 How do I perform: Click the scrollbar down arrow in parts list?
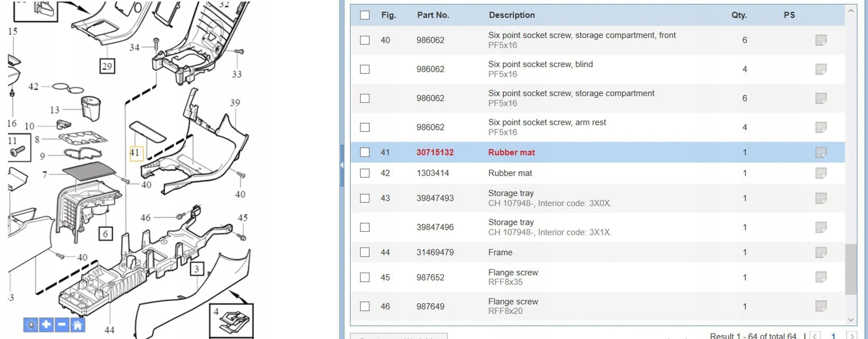(851, 320)
